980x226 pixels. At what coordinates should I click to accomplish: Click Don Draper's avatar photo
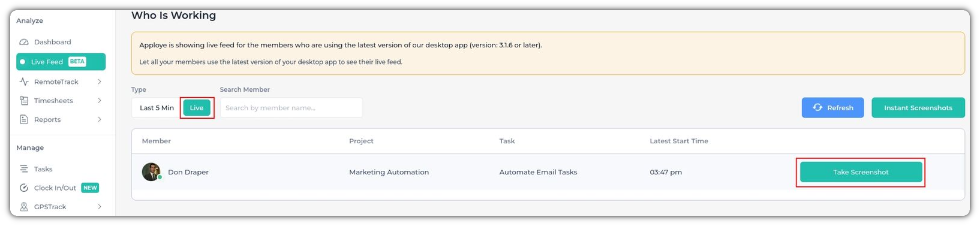click(151, 171)
